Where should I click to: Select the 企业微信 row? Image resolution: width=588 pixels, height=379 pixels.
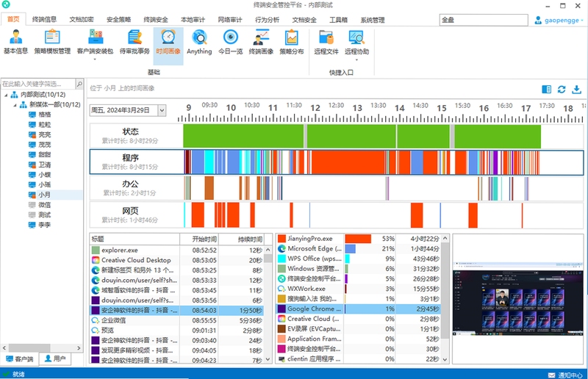pyautogui.click(x=176, y=320)
